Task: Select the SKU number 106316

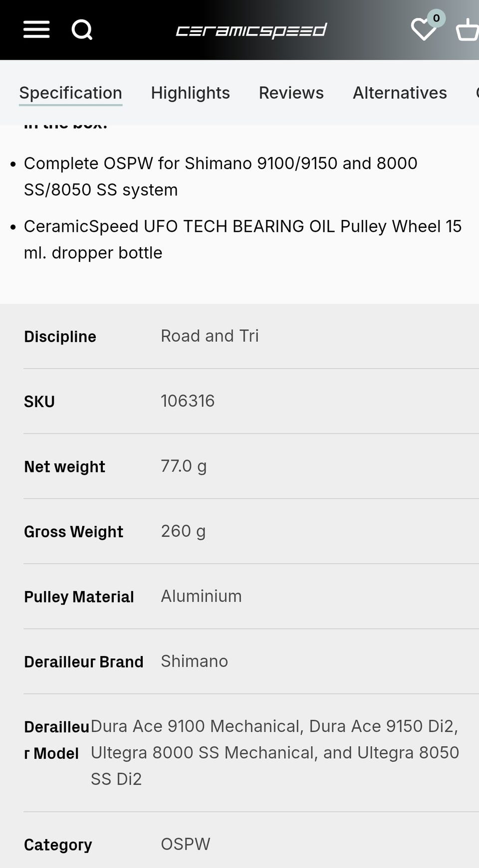Action: click(x=188, y=401)
